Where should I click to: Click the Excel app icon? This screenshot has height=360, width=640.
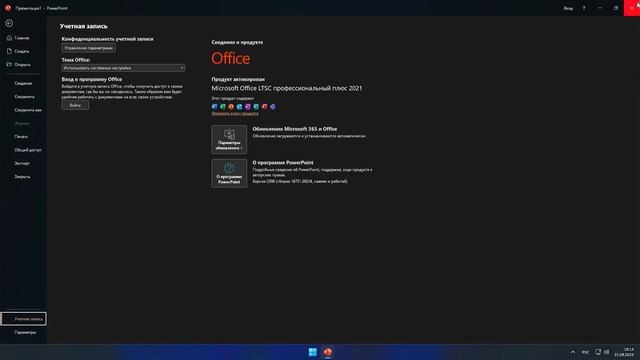tap(223, 107)
